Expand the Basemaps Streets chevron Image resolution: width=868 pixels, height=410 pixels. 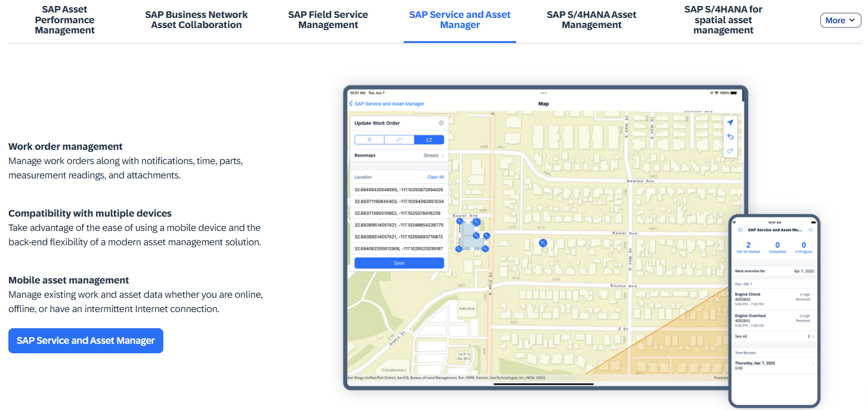pos(442,155)
